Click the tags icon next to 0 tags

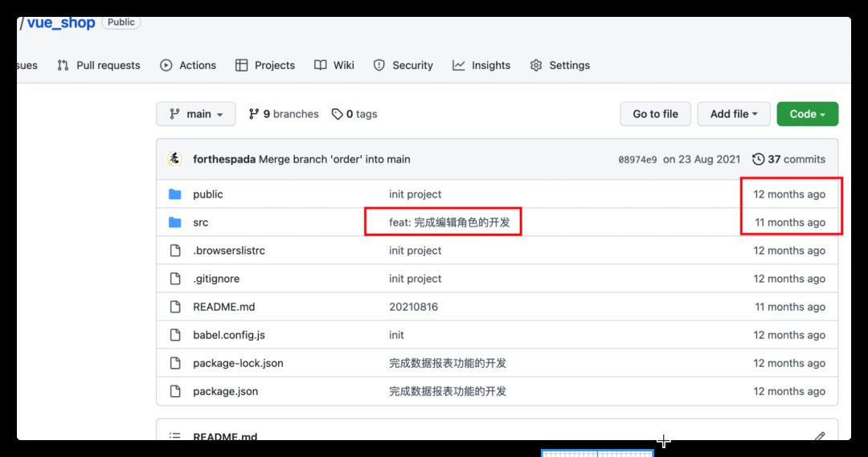338,114
